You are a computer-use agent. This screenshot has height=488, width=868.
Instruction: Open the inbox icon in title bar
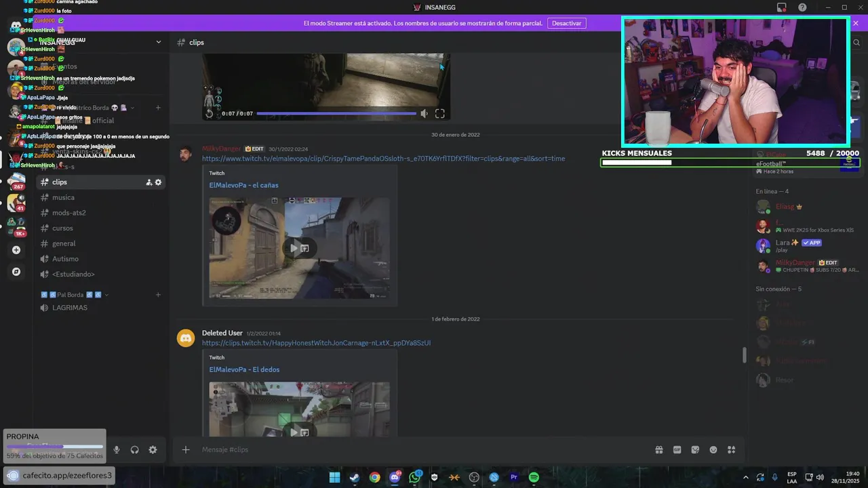pos(782,7)
